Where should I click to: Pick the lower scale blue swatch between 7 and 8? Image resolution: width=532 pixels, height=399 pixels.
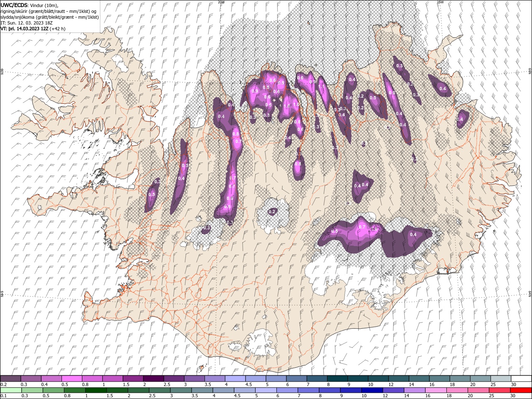[x=308, y=390]
